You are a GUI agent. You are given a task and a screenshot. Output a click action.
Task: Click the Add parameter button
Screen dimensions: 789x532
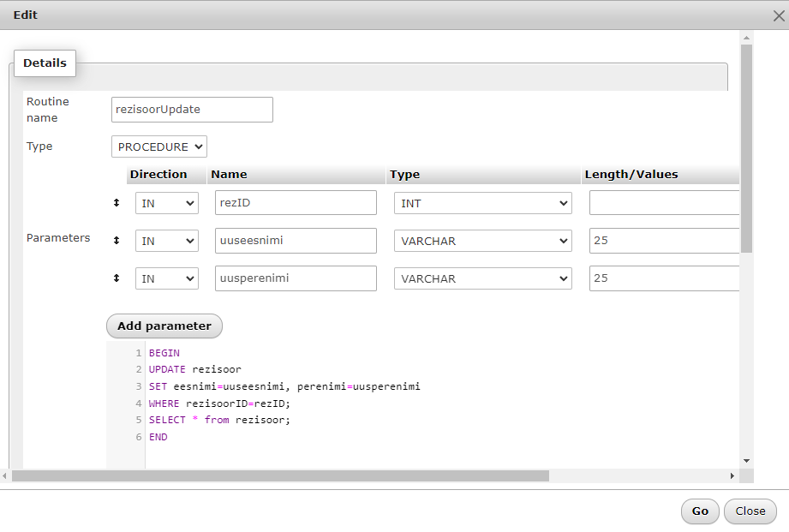click(x=164, y=326)
